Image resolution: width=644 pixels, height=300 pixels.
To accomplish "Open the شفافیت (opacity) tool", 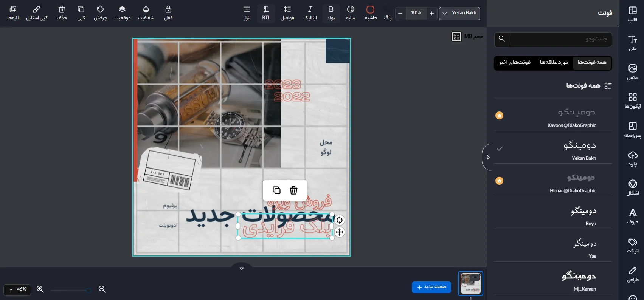I will pos(146,13).
